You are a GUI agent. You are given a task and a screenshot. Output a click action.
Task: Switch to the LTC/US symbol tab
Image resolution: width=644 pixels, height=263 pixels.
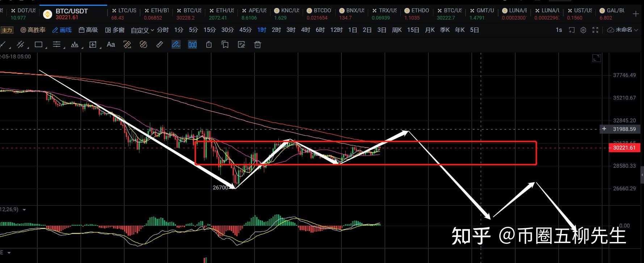tap(124, 14)
